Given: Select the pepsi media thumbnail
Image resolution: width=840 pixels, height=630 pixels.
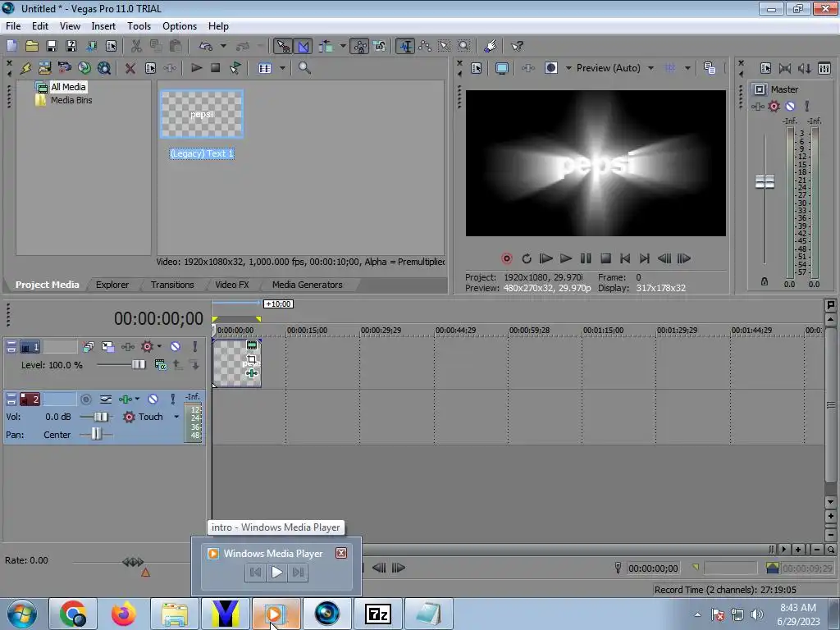Looking at the screenshot, I should (202, 114).
